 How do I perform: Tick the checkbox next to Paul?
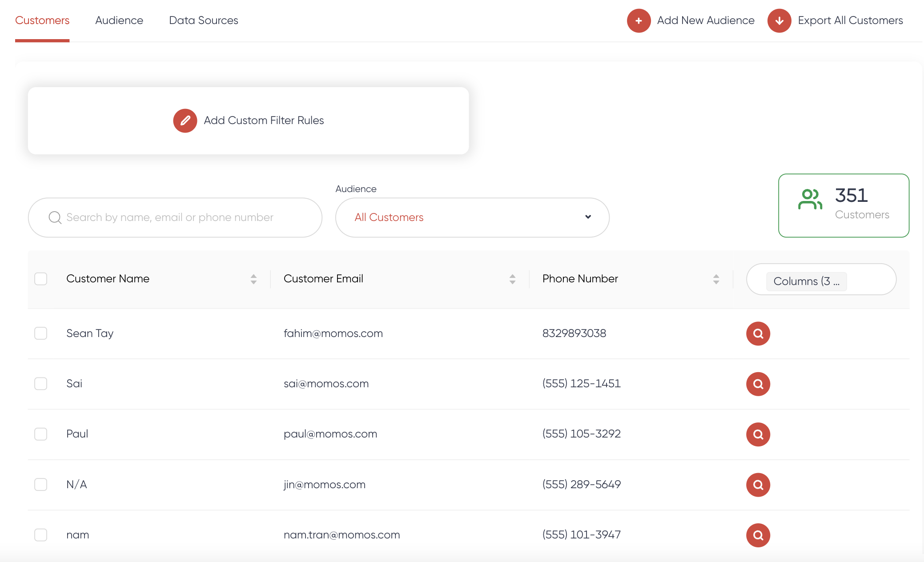coord(41,434)
